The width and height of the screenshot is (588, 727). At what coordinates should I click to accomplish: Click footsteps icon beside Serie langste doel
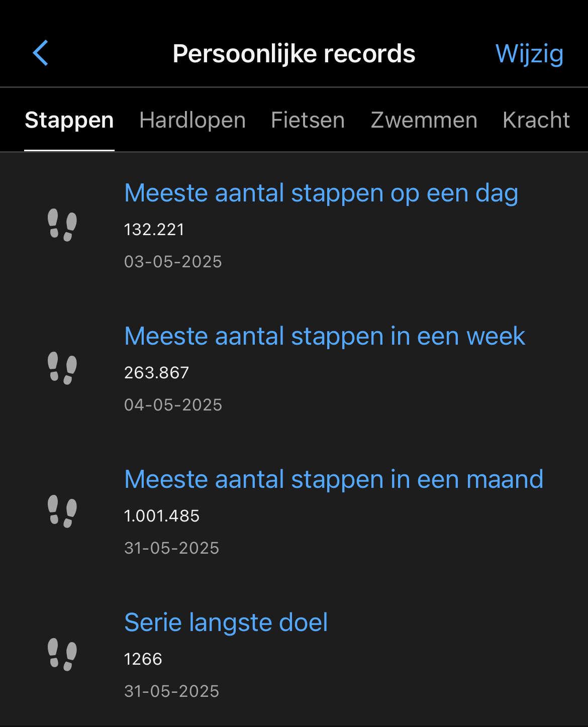(62, 655)
